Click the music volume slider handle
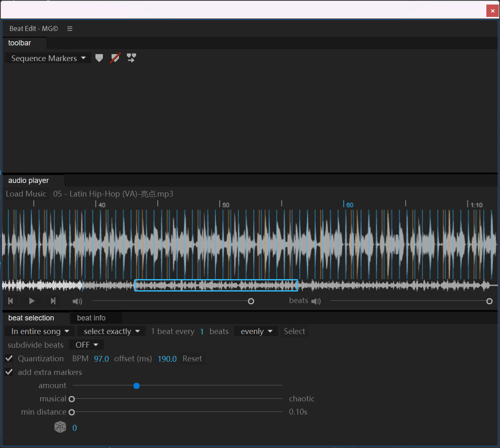The image size is (500, 448). click(251, 301)
